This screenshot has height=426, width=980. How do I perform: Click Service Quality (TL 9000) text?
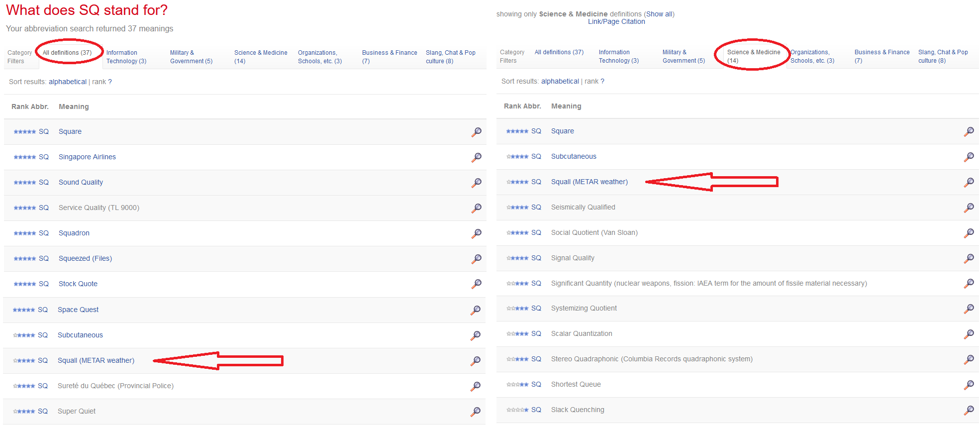pos(99,208)
